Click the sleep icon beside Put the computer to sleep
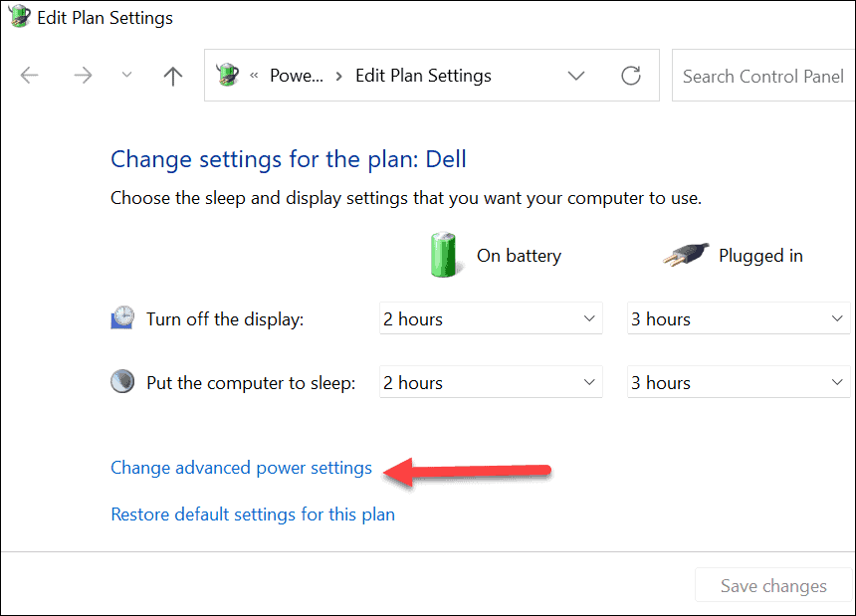This screenshot has width=856, height=616. tap(121, 381)
